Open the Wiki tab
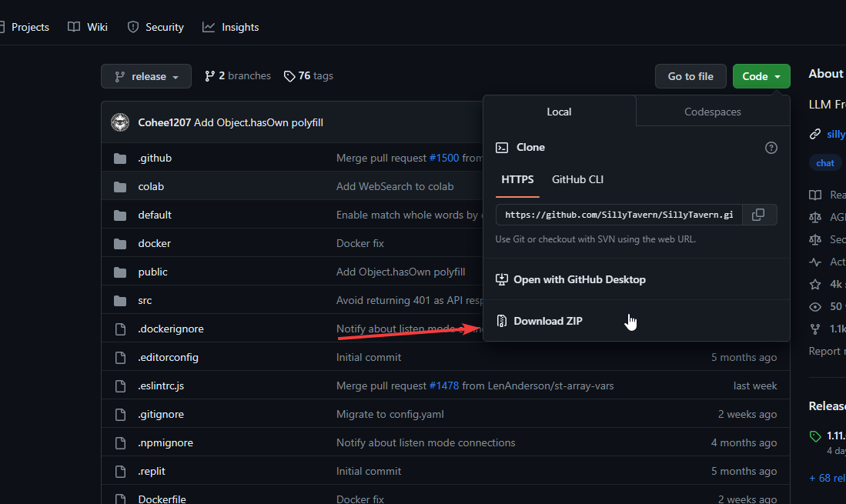This screenshot has height=504, width=846. (89, 27)
